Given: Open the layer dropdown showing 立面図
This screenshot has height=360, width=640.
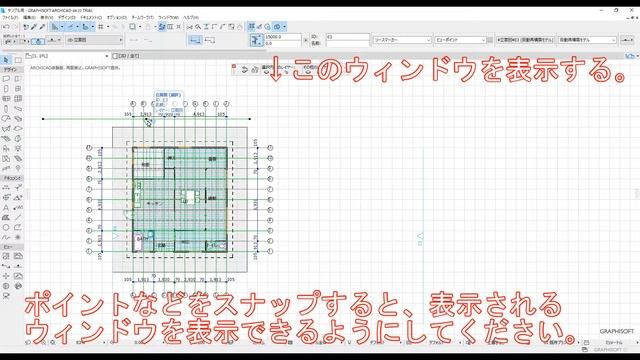Looking at the screenshot, I should tap(95, 40).
